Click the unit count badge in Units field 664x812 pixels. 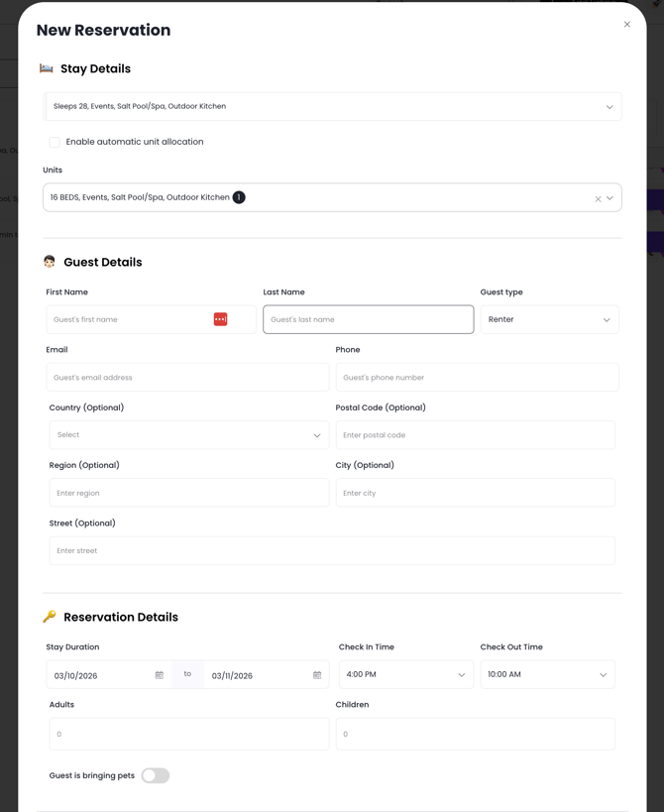239,197
